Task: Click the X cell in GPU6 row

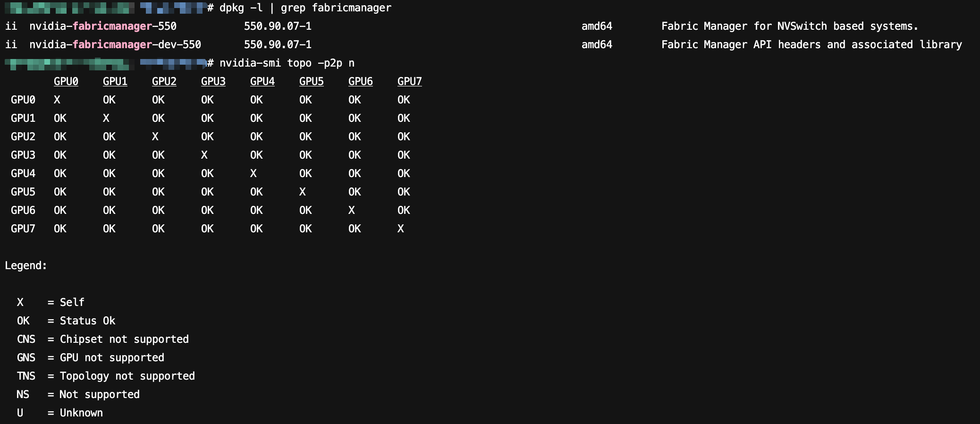Action: [352, 211]
